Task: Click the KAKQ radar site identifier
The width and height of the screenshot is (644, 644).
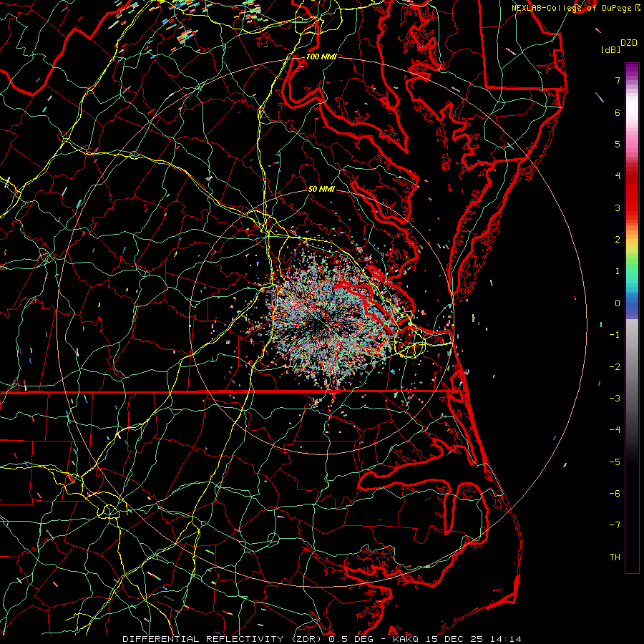Action: click(x=406, y=639)
